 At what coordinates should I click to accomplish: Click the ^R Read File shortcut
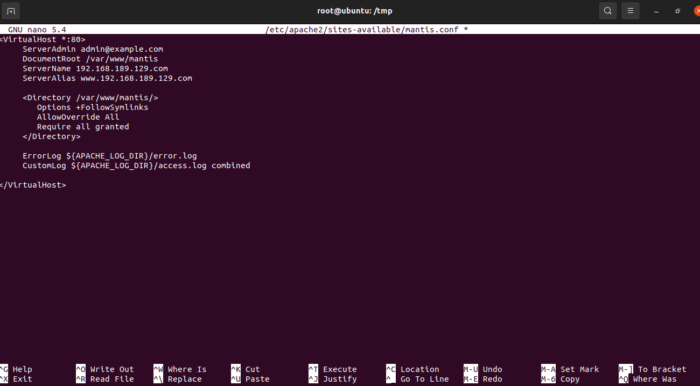click(105, 379)
